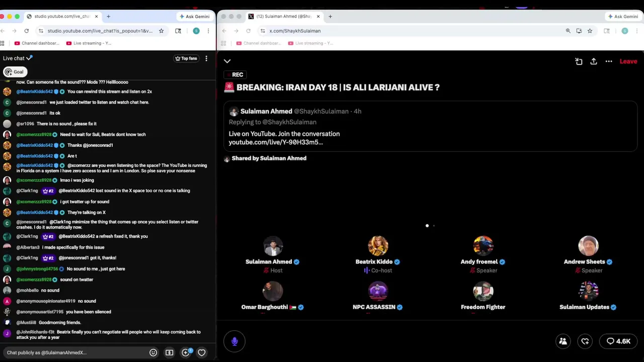This screenshot has width=644, height=362.
Task: Open the live chat three-dot options menu
Action: pos(206,58)
